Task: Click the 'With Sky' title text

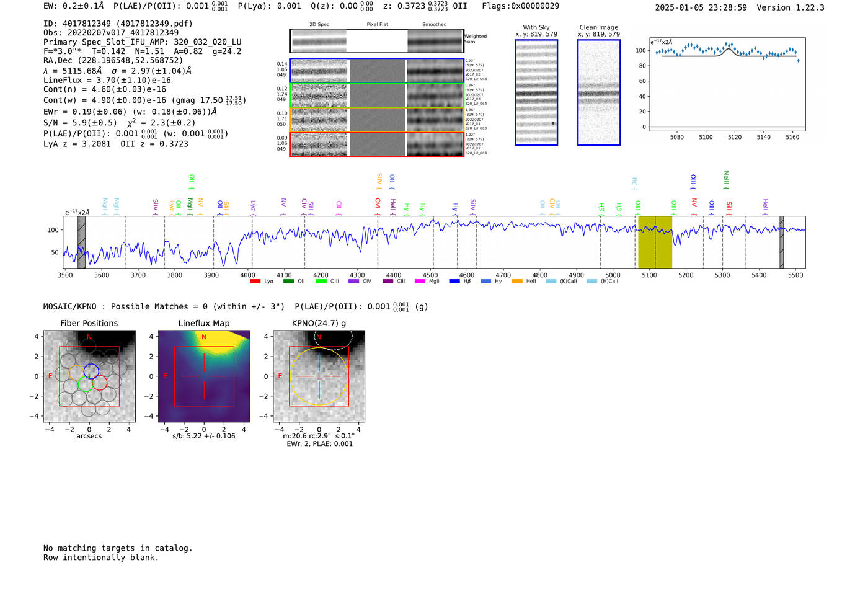Action: [536, 27]
